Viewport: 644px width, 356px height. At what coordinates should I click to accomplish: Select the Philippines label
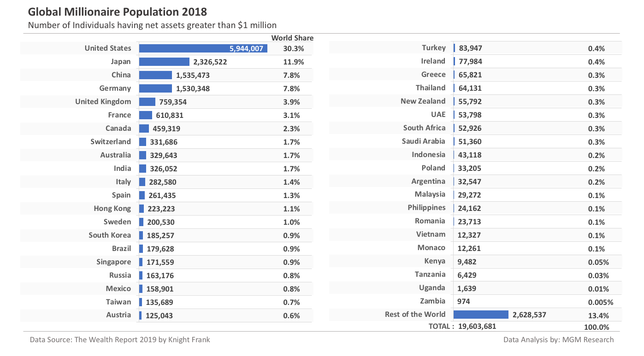tap(427, 207)
